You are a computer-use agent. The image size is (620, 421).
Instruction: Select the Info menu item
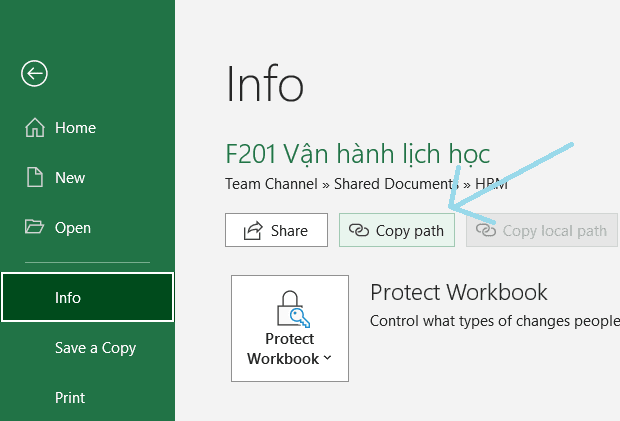87,297
